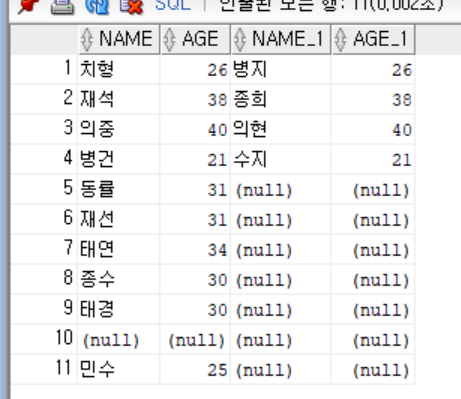Select the NAME cell '치형'
Screen dimensions: 461x399
click(x=119, y=69)
